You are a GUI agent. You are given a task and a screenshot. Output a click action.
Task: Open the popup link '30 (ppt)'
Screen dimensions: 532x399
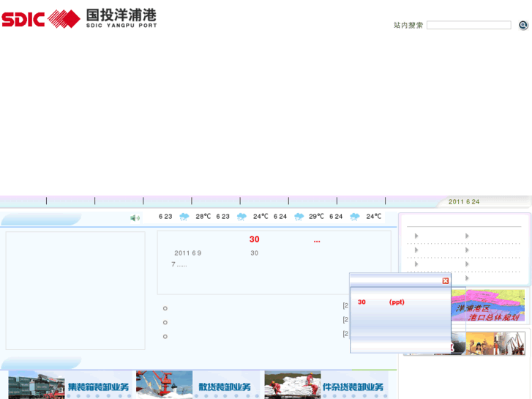coord(381,302)
